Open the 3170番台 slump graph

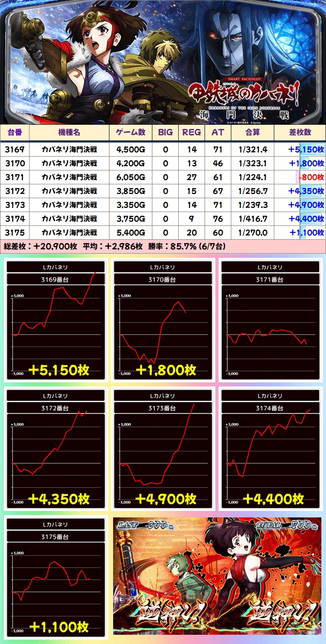click(163, 320)
